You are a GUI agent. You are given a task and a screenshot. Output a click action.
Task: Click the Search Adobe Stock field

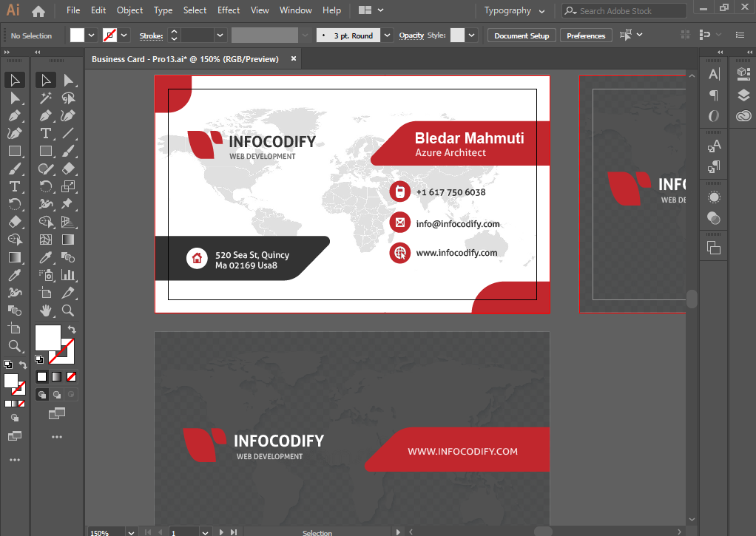(x=624, y=11)
